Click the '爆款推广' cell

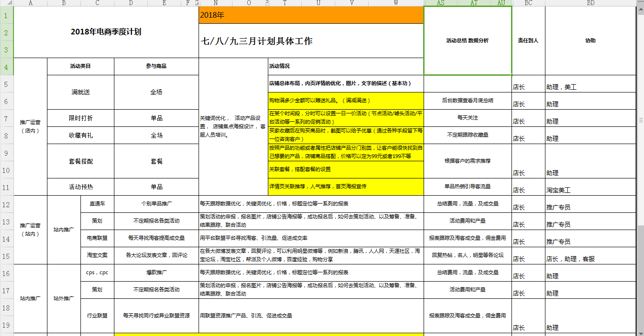(x=156, y=273)
